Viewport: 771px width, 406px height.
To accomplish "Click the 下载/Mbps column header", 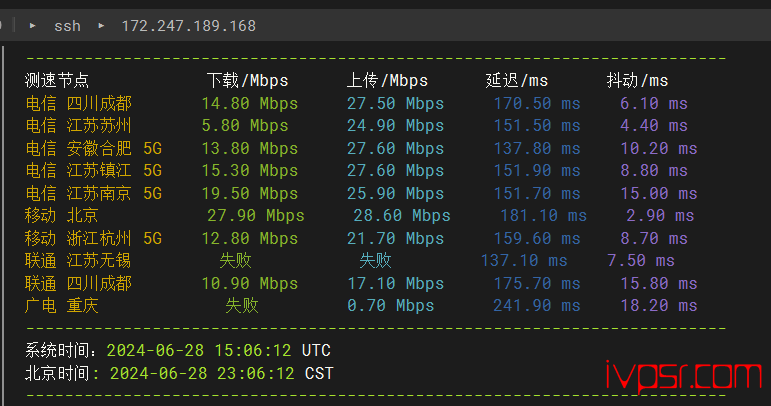I will pos(247,81).
